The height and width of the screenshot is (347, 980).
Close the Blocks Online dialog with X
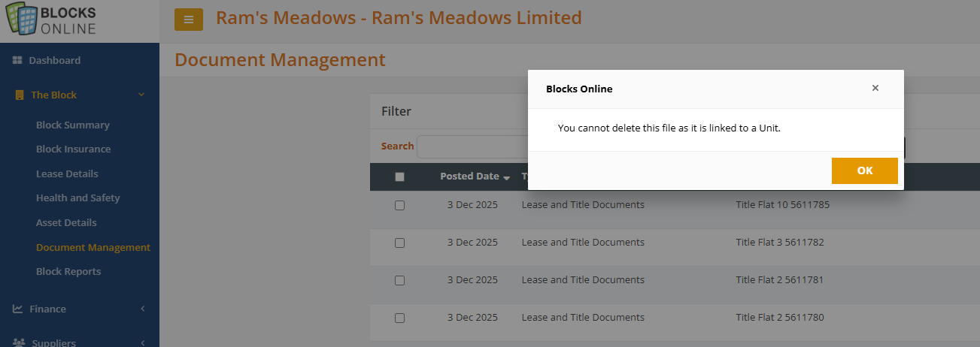pyautogui.click(x=875, y=88)
